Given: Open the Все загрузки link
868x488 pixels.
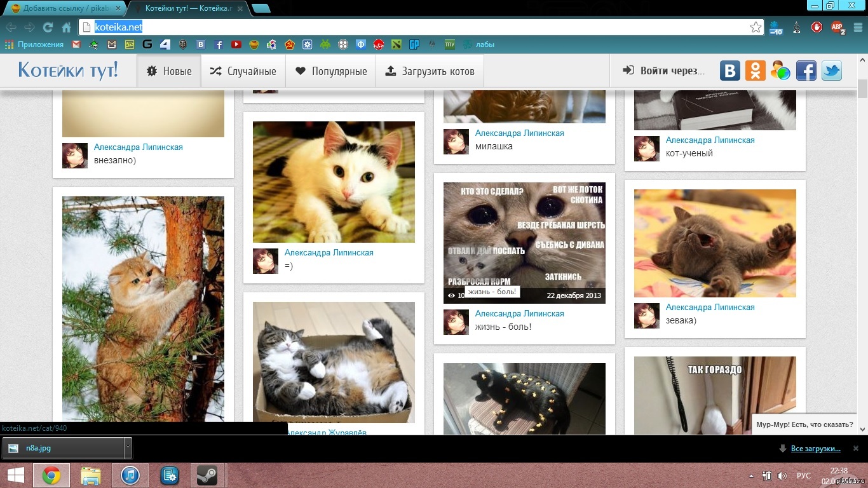Looking at the screenshot, I should pyautogui.click(x=815, y=449).
